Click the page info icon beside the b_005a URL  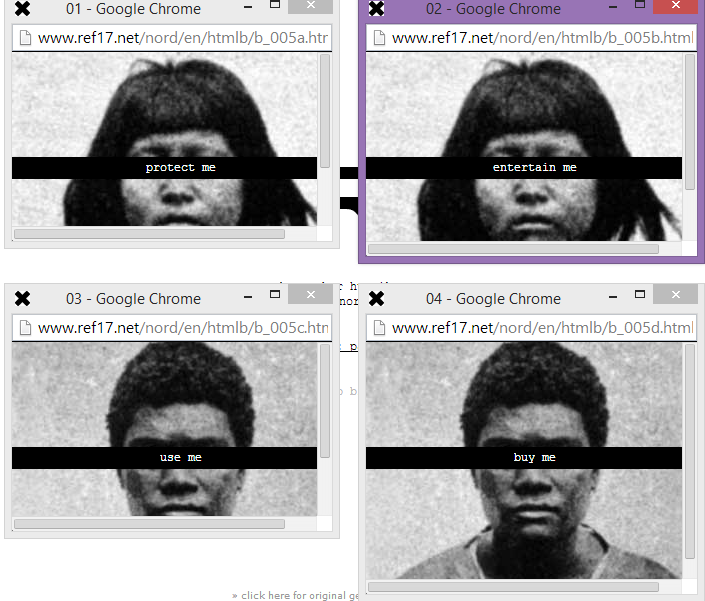[x=25, y=38]
